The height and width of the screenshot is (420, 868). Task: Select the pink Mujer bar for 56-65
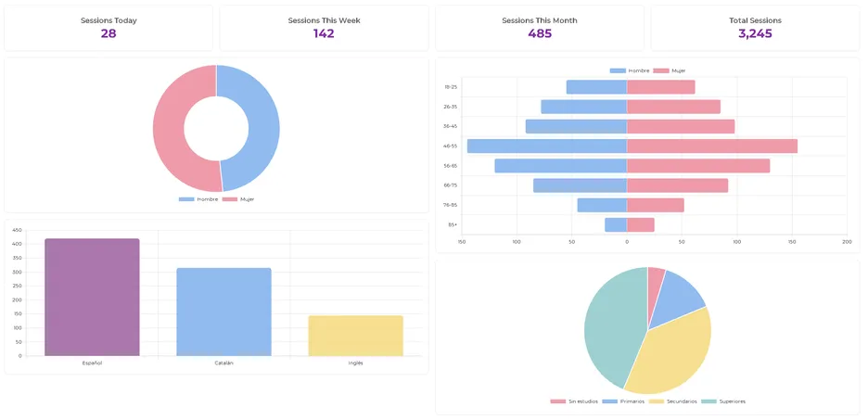(x=698, y=166)
